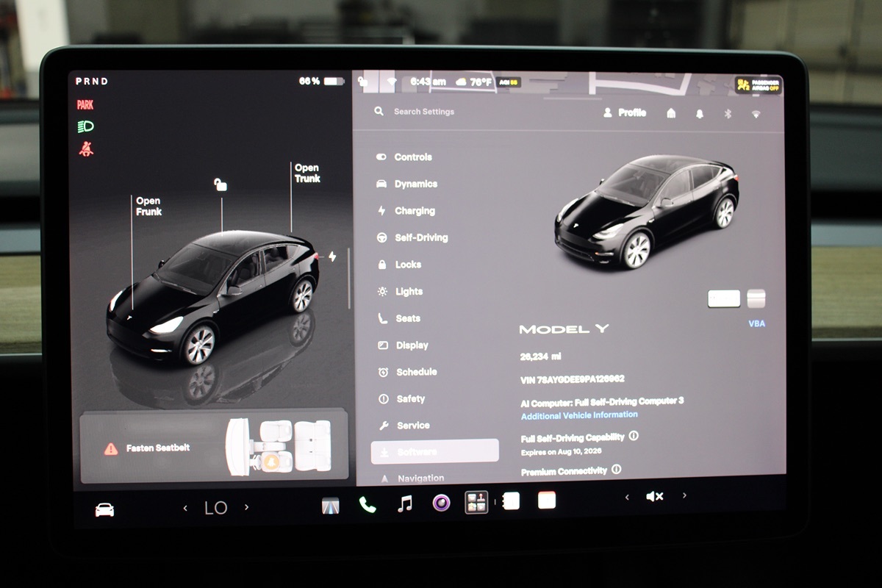882x588 pixels.
Task: Open the Music note media app
Action: tap(404, 503)
